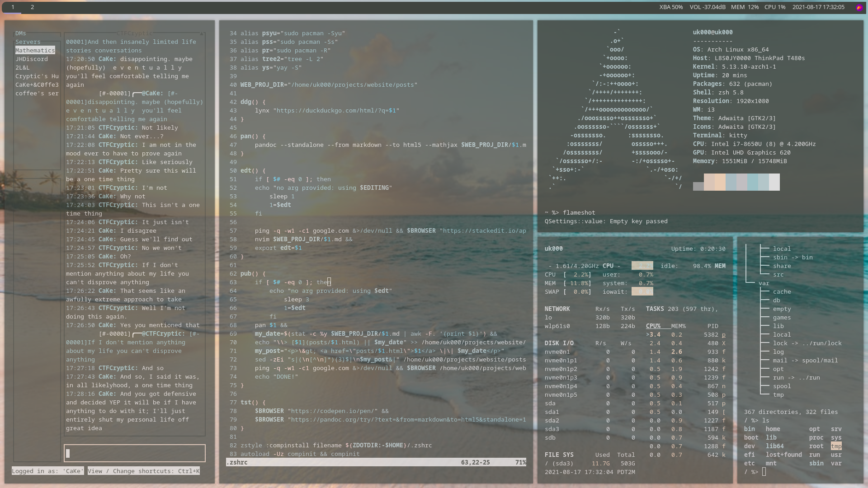The height and width of the screenshot is (488, 868).
Task: Click the white neofetch color swatch
Action: 774,182
